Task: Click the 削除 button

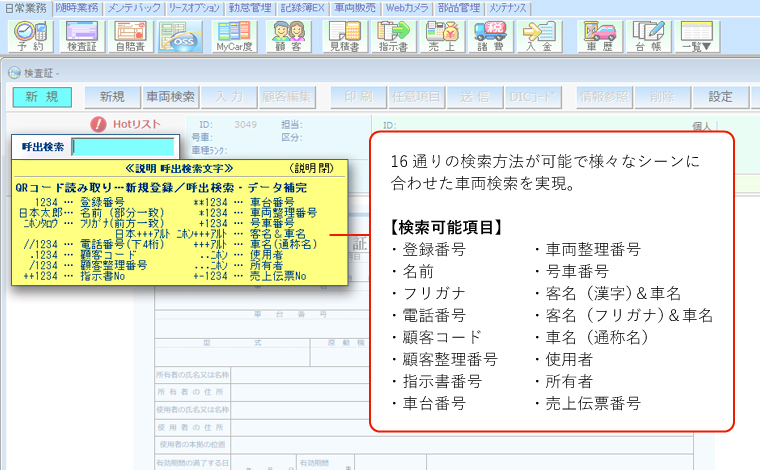Action: coord(663,97)
